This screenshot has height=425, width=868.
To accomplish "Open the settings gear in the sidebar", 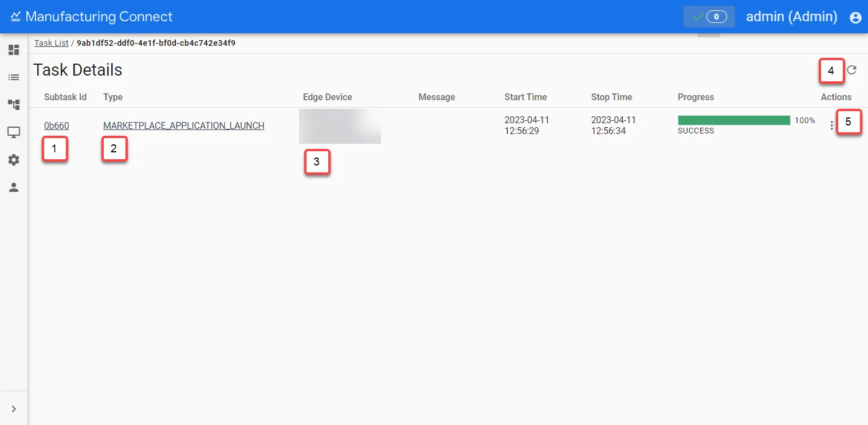I will click(14, 160).
